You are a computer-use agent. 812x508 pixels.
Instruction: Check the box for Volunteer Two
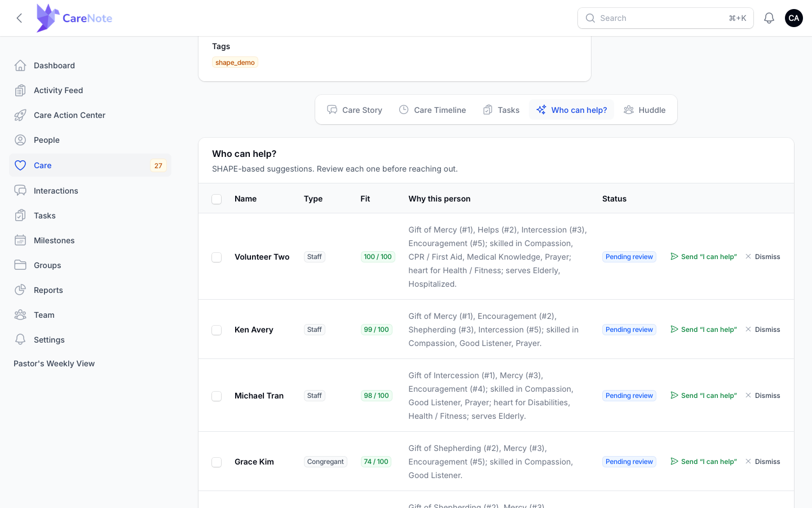click(x=217, y=257)
